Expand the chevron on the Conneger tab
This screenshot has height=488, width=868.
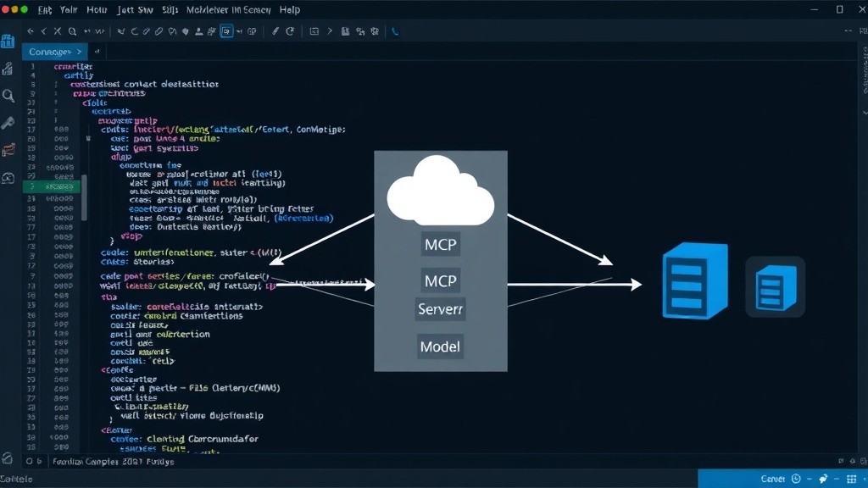pyautogui.click(x=79, y=52)
